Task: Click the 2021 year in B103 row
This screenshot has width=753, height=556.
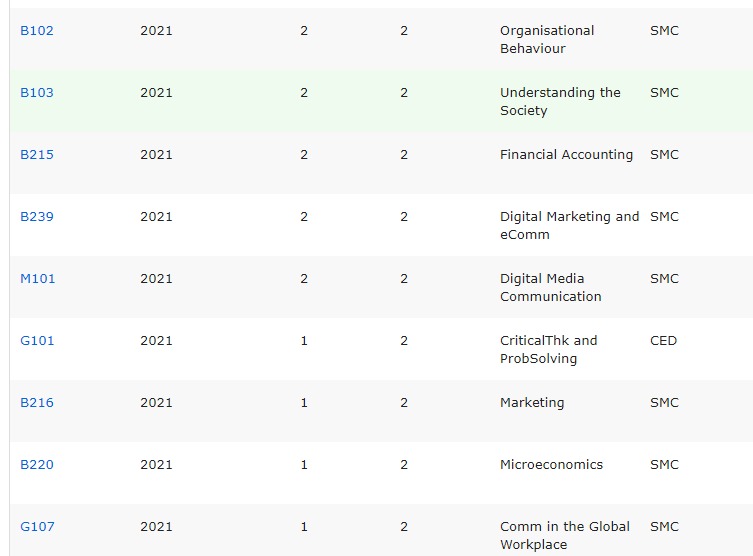Action: click(x=156, y=93)
